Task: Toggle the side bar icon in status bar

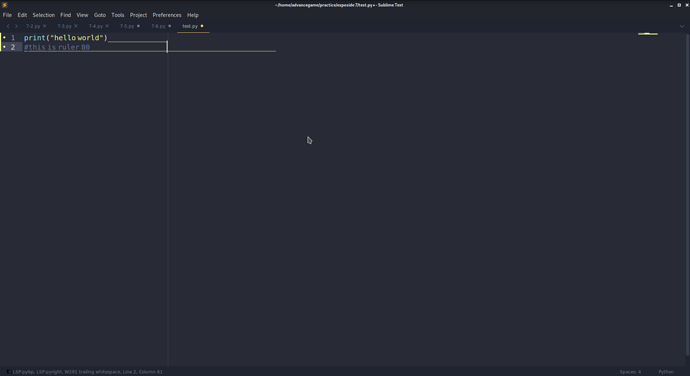Action: coord(8,372)
